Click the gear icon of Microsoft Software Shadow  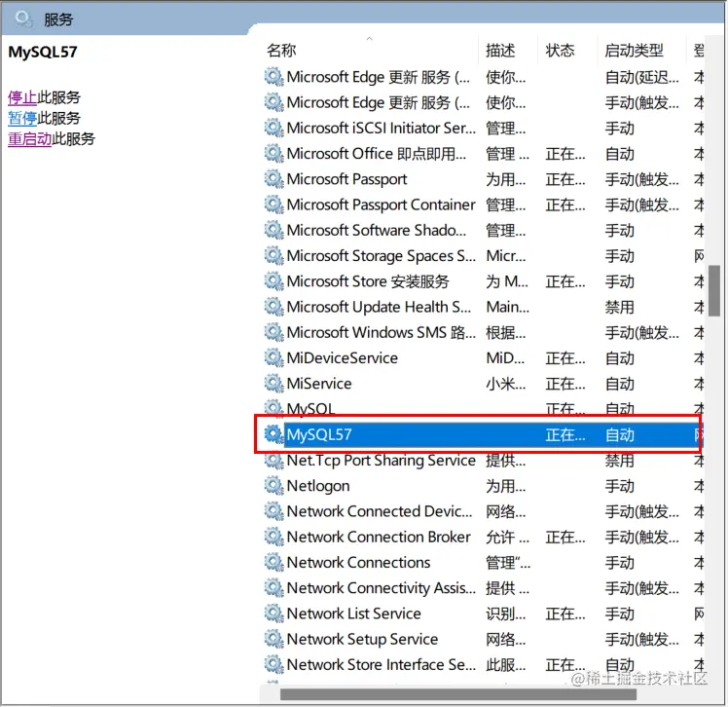pyautogui.click(x=273, y=230)
